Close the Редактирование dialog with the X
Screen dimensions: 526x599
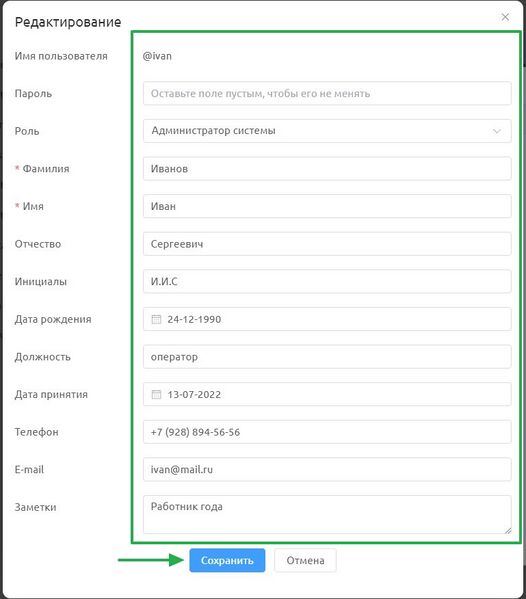pyautogui.click(x=505, y=17)
